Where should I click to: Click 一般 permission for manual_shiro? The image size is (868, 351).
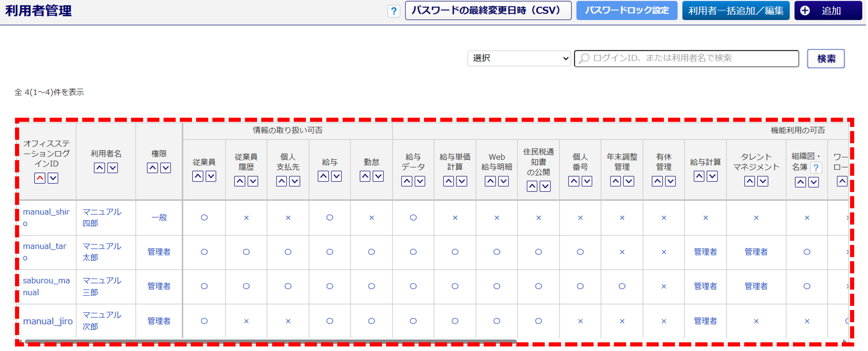coord(159,218)
